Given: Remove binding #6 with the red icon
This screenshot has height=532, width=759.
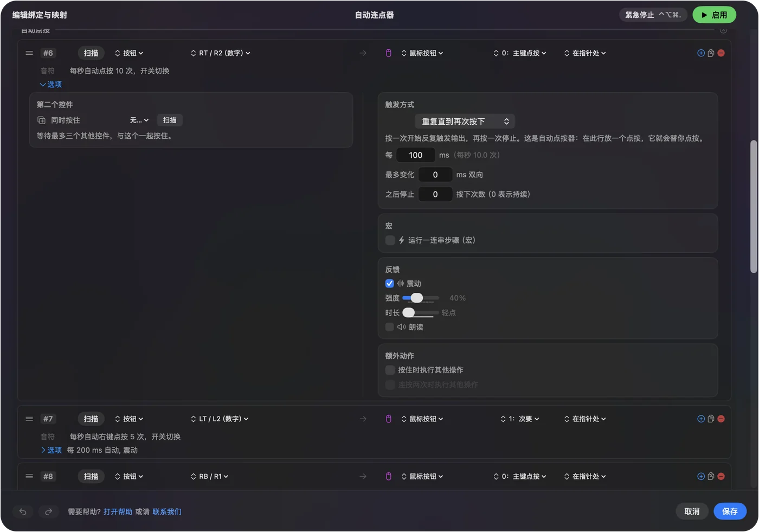Looking at the screenshot, I should click(x=721, y=53).
